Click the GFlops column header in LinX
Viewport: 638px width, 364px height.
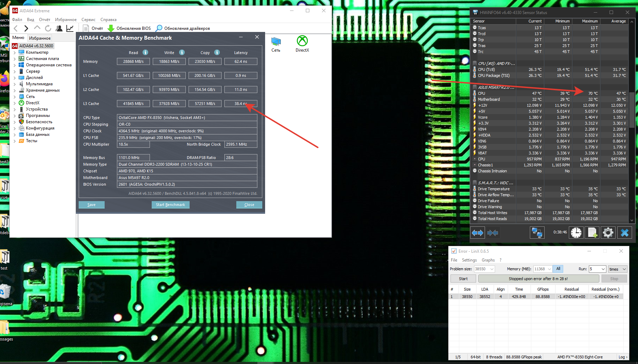tap(543, 289)
